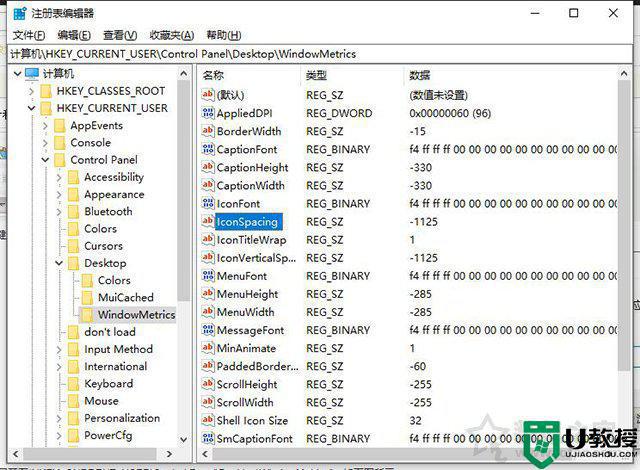Screen dimensions: 640x470
Task: Click the WindowMetrics folder icon
Action: click(x=87, y=315)
